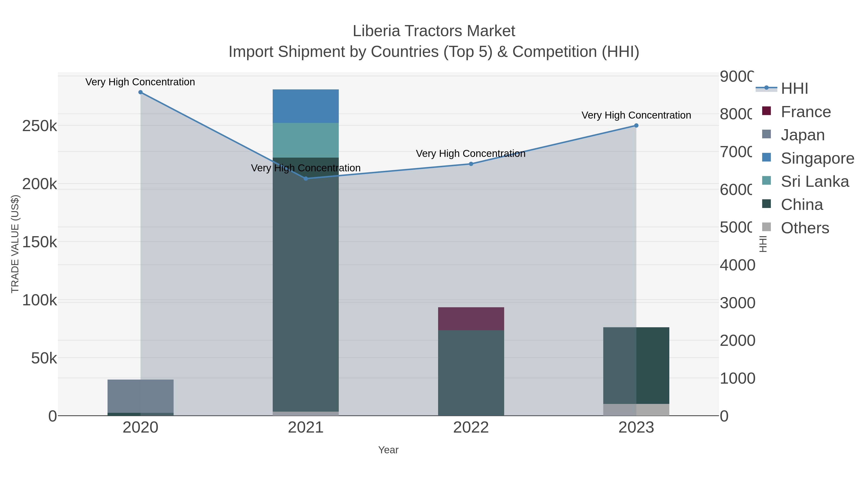Click the China segment of 2022 bar
Screen dimensions: 868x488
(x=471, y=373)
